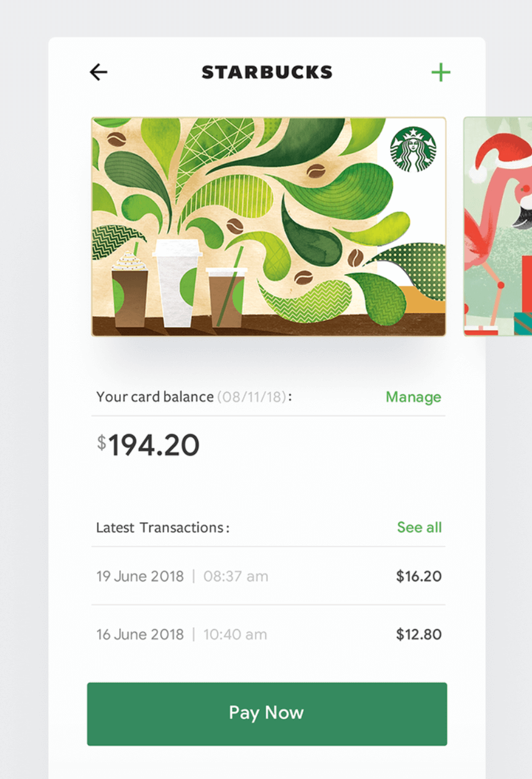The height and width of the screenshot is (779, 532).
Task: Click the iced coffee cup with straw
Action: point(226,295)
